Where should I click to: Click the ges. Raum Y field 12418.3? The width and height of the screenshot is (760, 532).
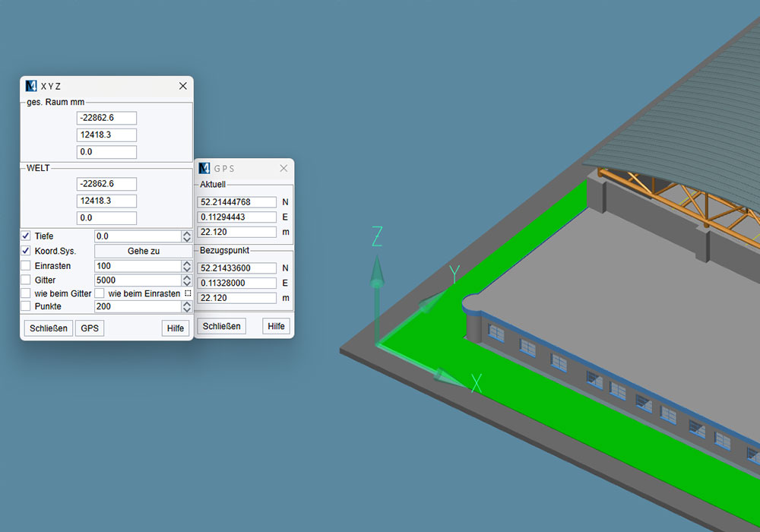coord(106,135)
